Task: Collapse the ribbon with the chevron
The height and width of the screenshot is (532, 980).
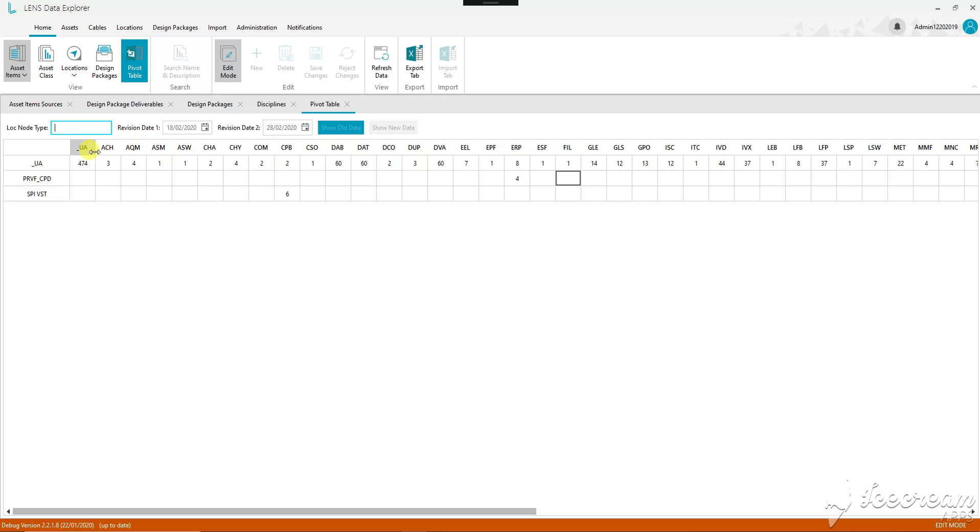Action: click(x=974, y=87)
